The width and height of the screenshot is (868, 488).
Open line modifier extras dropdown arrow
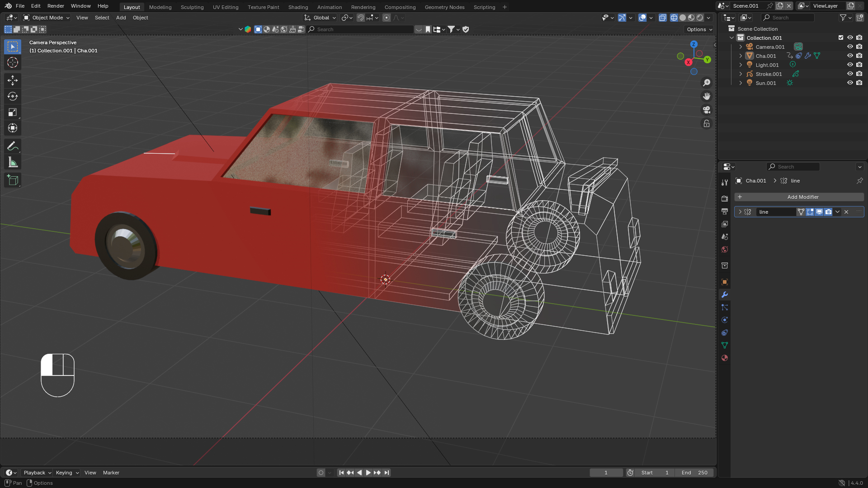837,212
